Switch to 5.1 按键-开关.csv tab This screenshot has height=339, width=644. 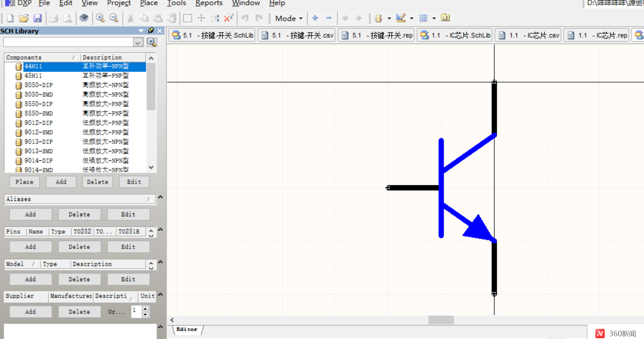point(297,35)
